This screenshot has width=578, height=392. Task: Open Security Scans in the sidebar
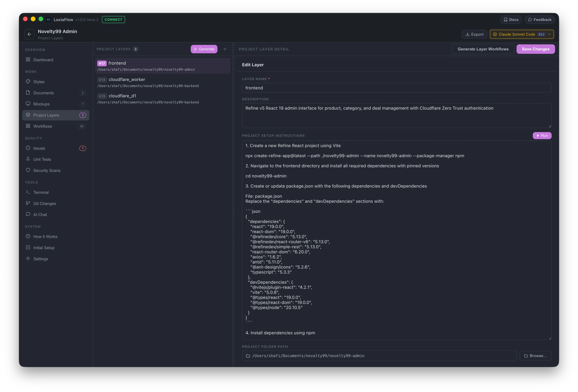point(56,171)
